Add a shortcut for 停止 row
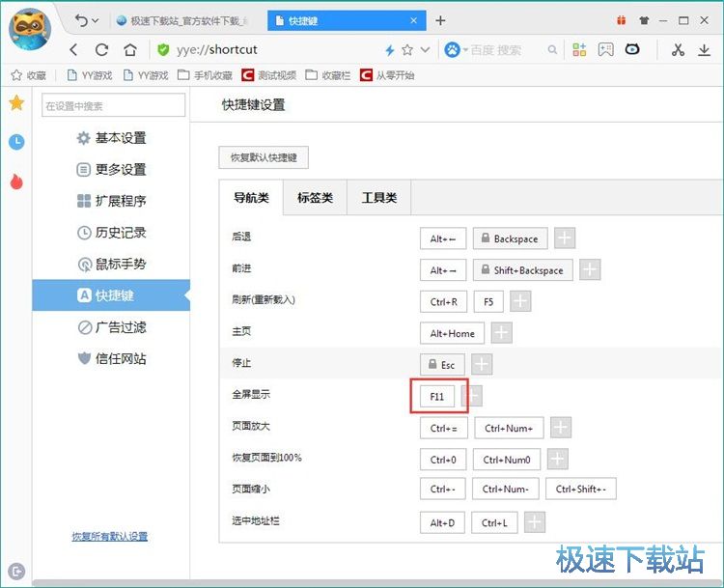724x588 pixels. tap(482, 364)
